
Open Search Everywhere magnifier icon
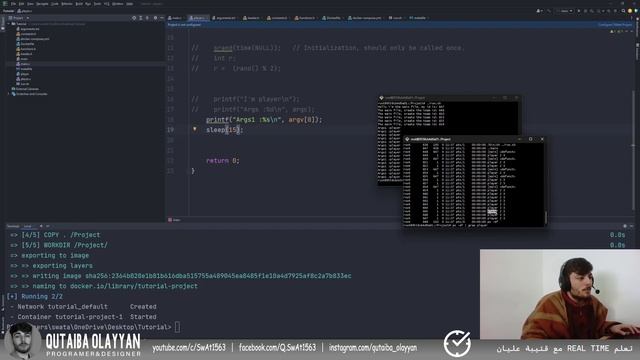(x=623, y=11)
